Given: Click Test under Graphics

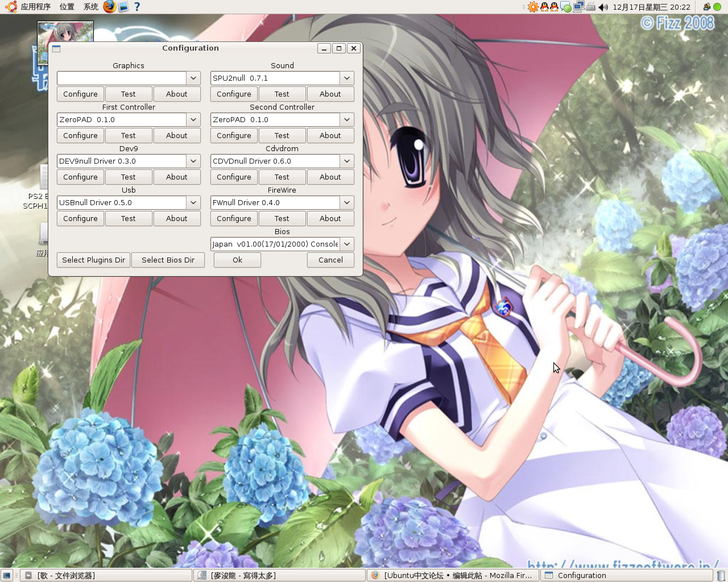Looking at the screenshot, I should 129,94.
